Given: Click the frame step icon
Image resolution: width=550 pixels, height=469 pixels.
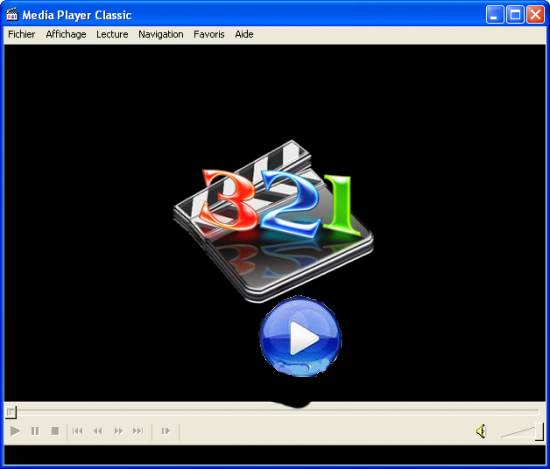Looking at the screenshot, I should coord(165,431).
